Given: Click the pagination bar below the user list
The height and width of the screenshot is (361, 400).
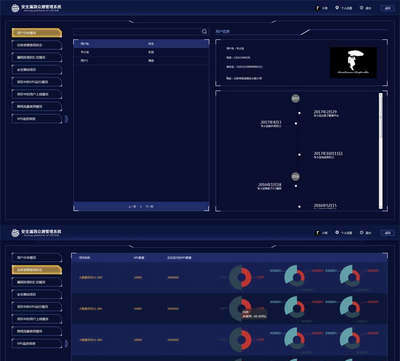Looking at the screenshot, I should (x=141, y=206).
